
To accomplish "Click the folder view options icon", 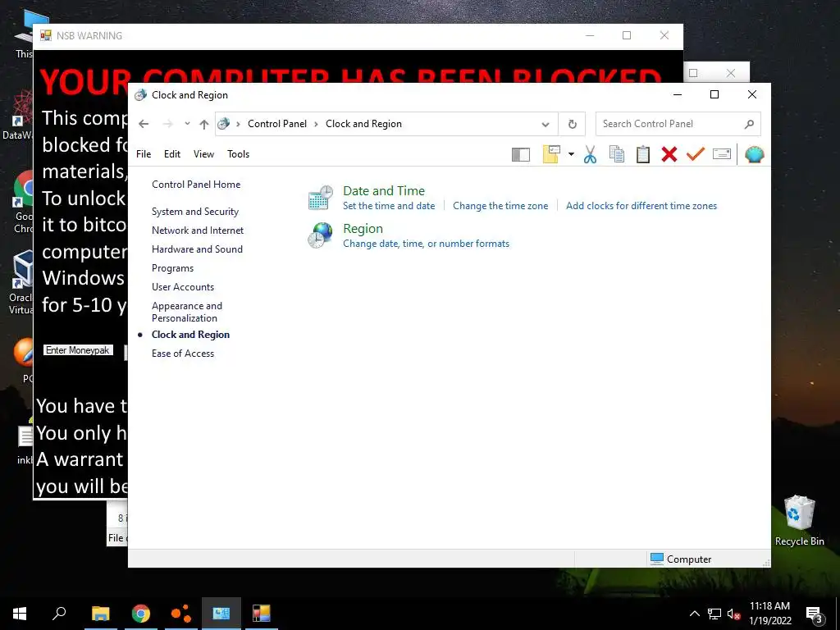I will pos(551,154).
